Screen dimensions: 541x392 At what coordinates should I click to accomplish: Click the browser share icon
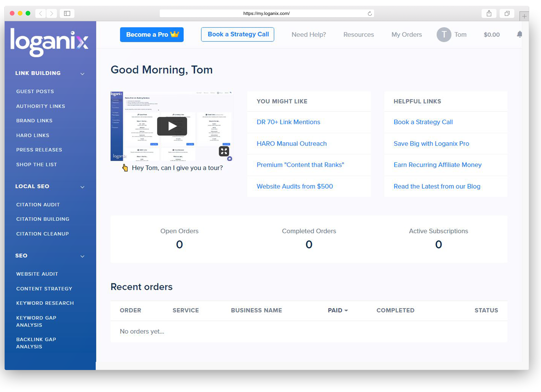point(489,13)
